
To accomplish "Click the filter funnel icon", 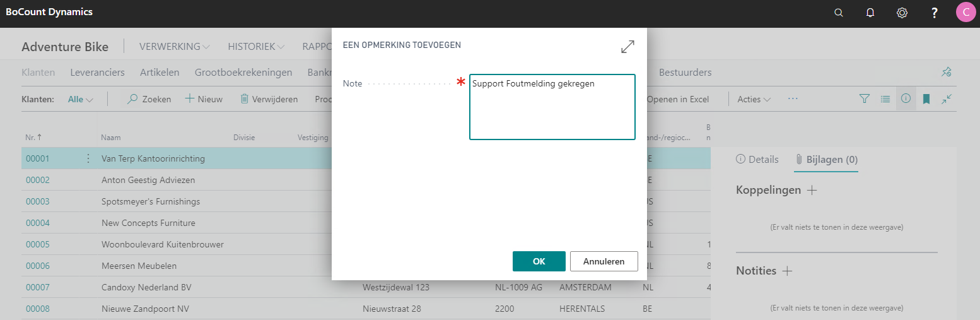I will [x=865, y=99].
